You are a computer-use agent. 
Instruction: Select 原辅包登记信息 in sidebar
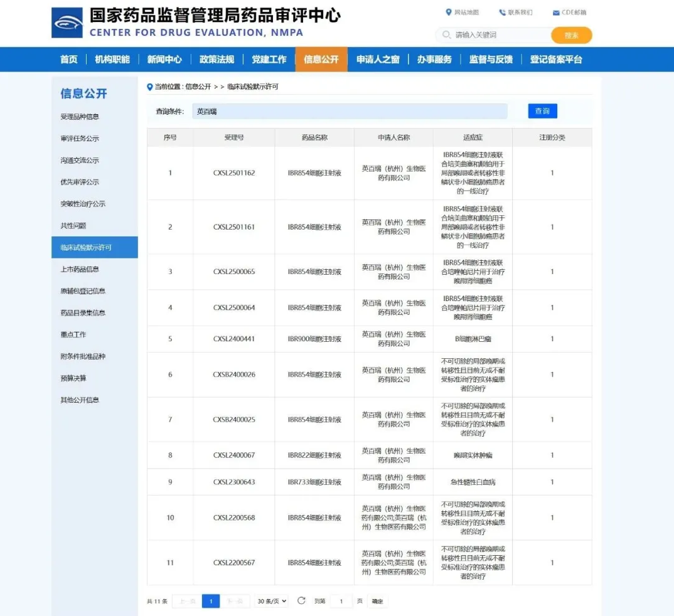point(83,291)
